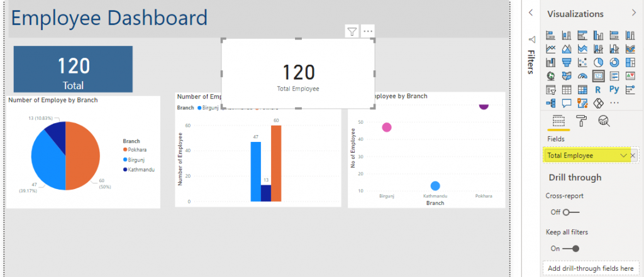Open the Total Employee field dropdown
Image resolution: width=644 pixels, height=277 pixels.
[x=623, y=155]
